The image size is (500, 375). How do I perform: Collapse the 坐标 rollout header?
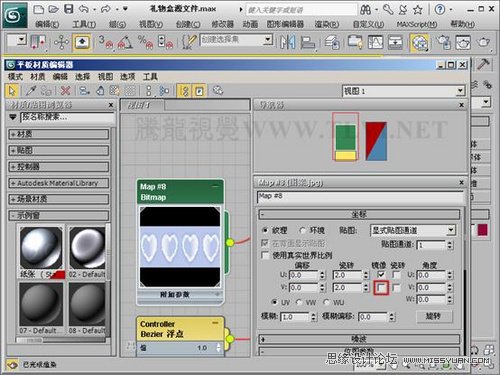359,214
